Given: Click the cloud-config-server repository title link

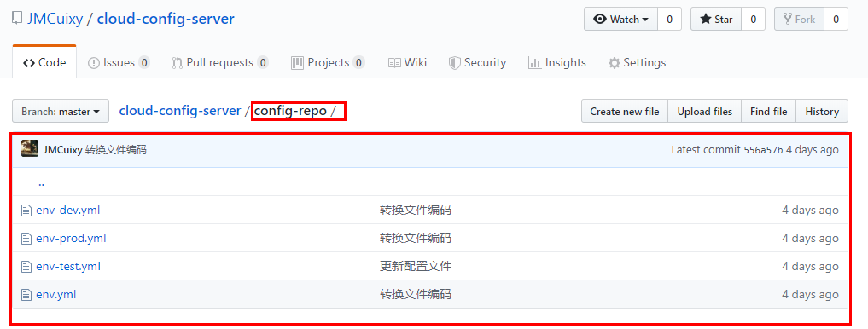Looking at the screenshot, I should [166, 20].
